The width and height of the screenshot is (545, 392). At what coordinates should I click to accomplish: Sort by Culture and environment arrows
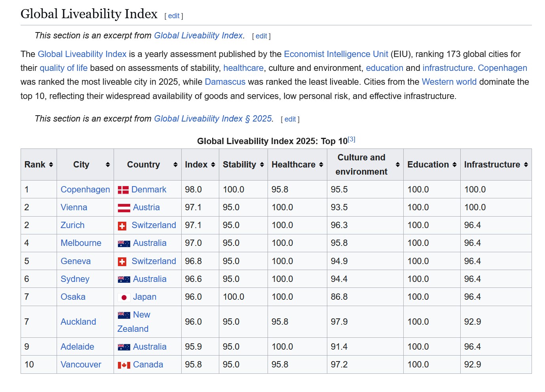point(397,165)
